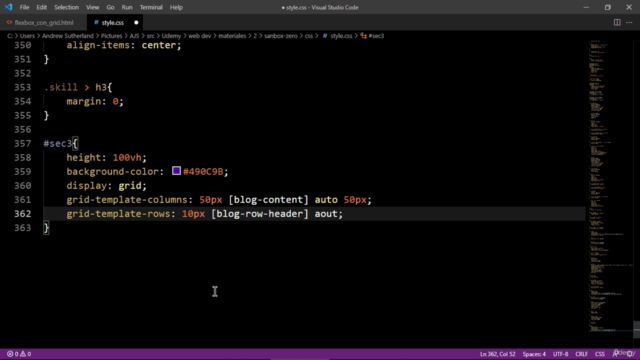Image resolution: width=640 pixels, height=360 pixels.
Task: Change indentation via Spaces: 4
Action: [x=534, y=354]
